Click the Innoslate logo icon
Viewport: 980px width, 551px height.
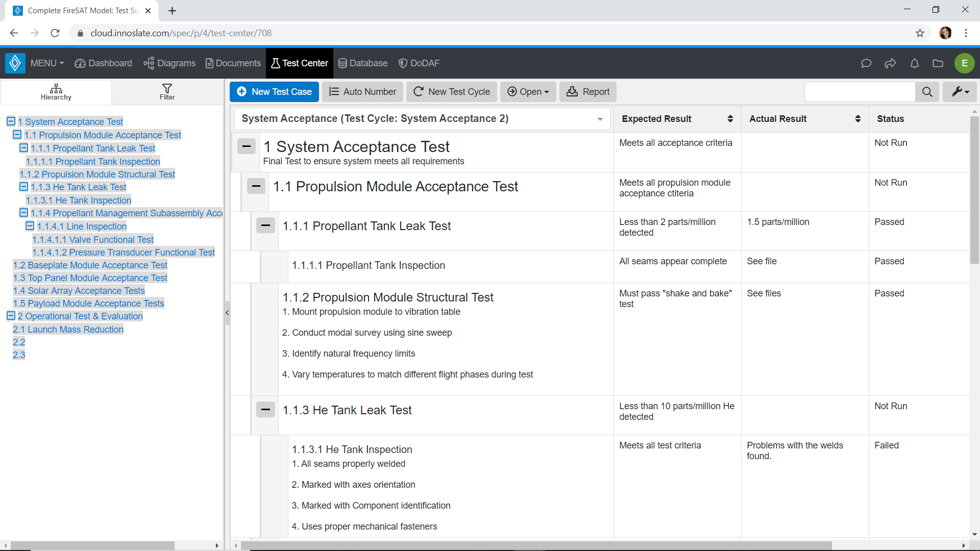coord(15,63)
